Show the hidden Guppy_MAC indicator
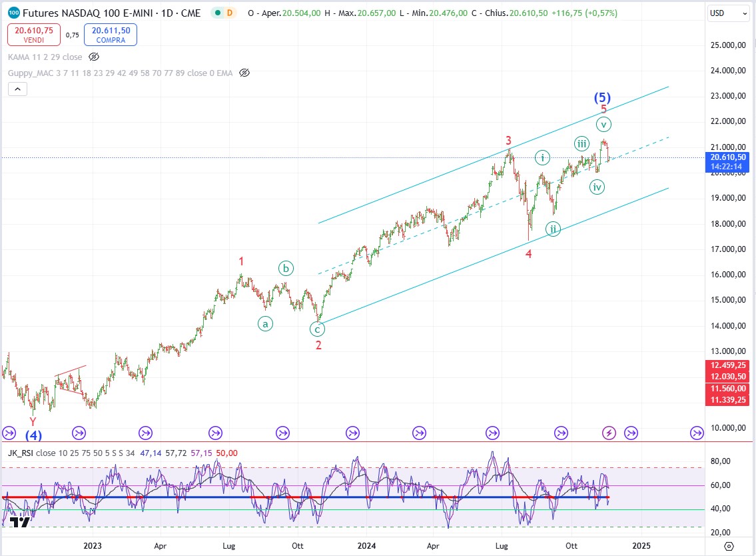This screenshot has height=556, width=756. click(x=244, y=73)
